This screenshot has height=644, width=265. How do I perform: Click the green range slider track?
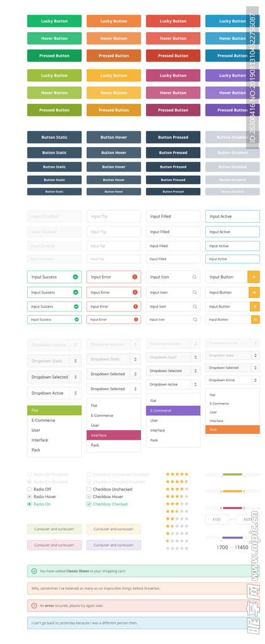click(x=232, y=474)
